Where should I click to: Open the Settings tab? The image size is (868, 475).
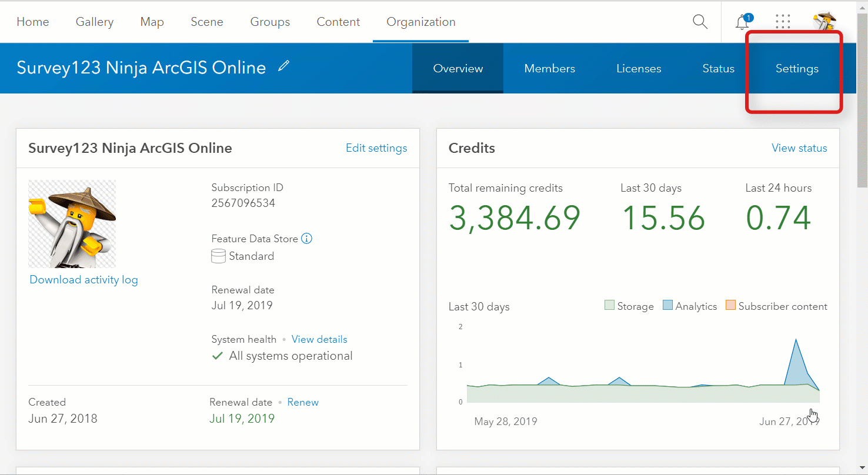click(796, 69)
